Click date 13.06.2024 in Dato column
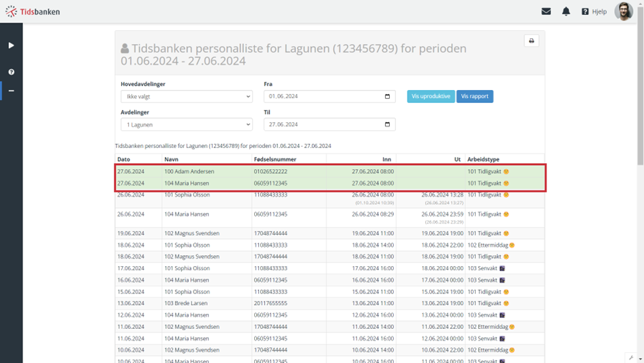Screen dimensions: 644x363 click(x=131, y=304)
